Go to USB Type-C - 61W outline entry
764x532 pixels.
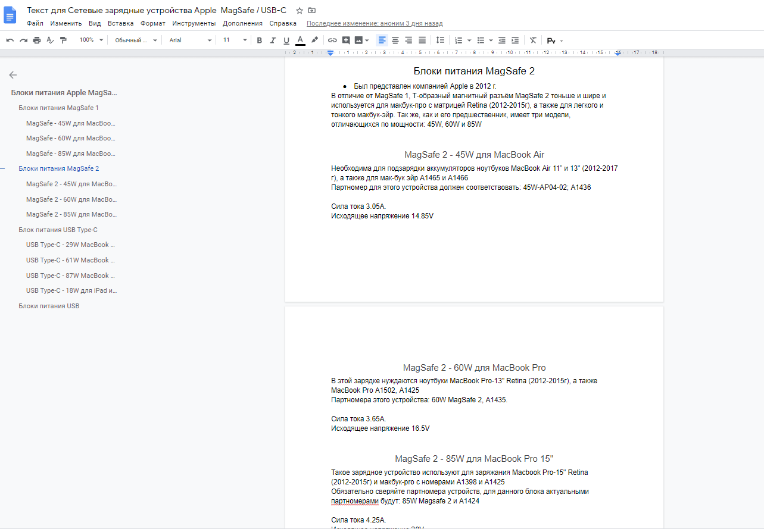70,260
